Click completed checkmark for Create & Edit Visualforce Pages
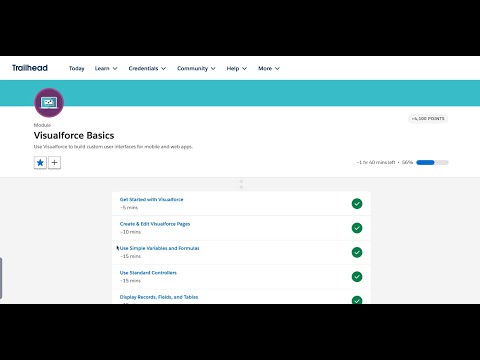480x360 pixels. tap(357, 228)
